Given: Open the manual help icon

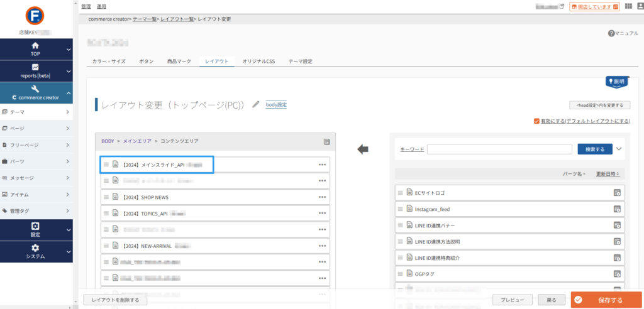Looking at the screenshot, I should tap(611, 33).
